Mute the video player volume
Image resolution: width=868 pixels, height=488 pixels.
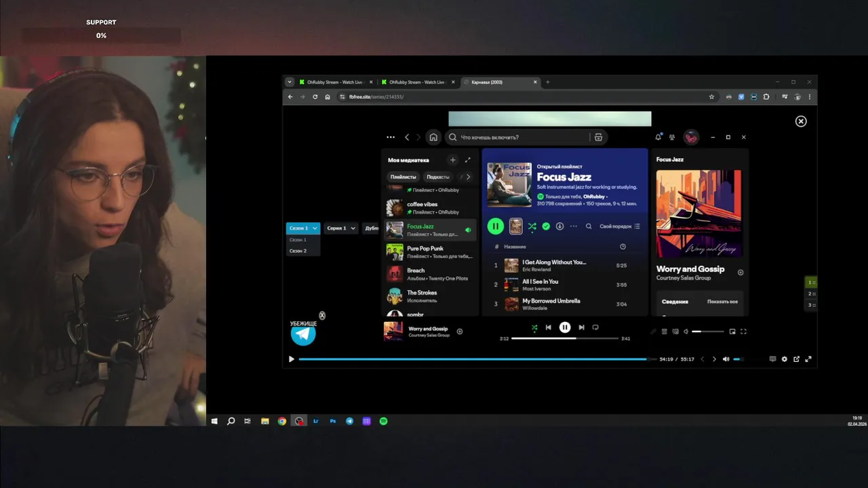(x=726, y=359)
